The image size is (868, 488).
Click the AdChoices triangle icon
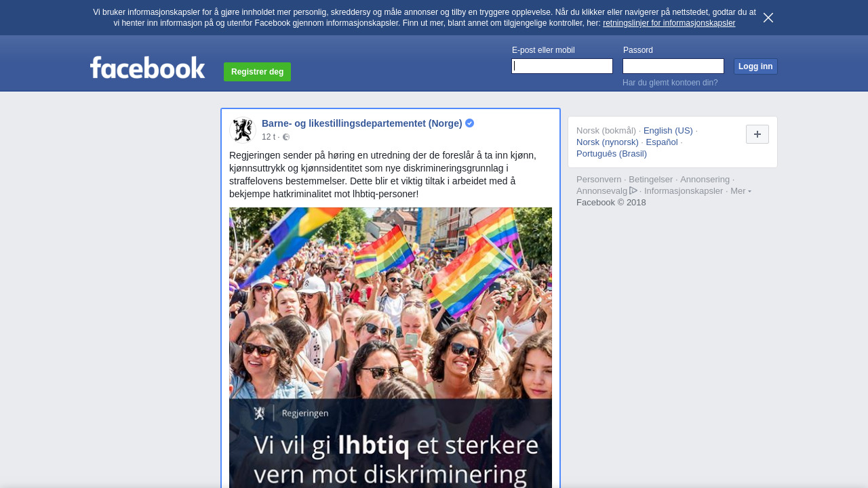click(633, 190)
